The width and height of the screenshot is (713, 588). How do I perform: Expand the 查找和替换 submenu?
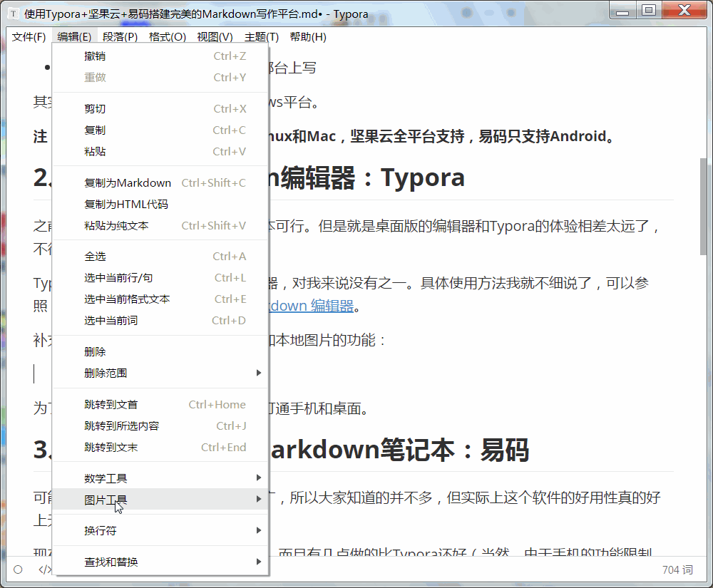click(160, 562)
